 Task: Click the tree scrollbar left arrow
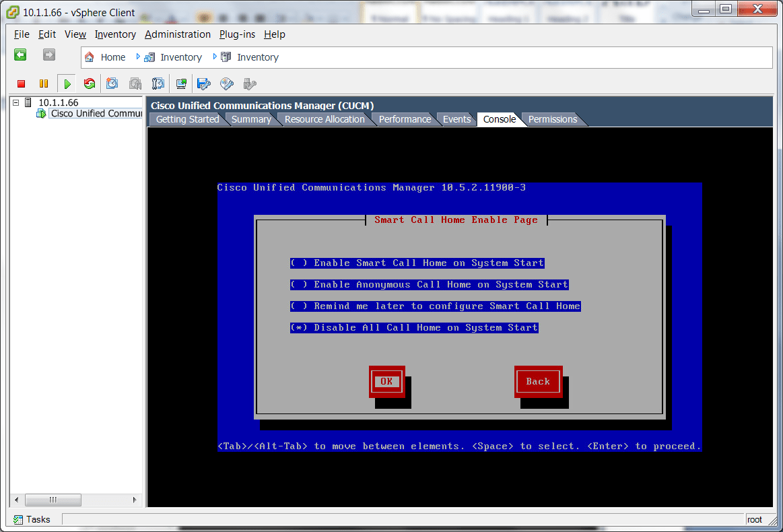coord(16,500)
